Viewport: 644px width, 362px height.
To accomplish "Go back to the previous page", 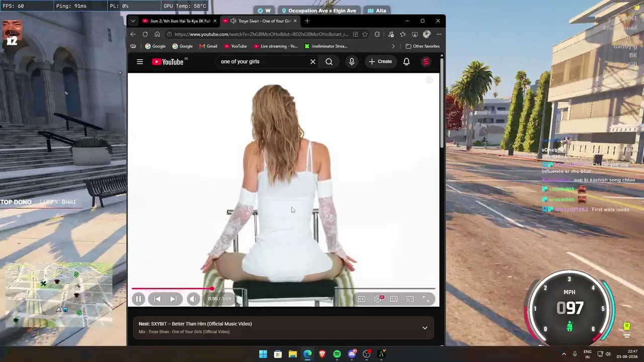I will point(133,34).
